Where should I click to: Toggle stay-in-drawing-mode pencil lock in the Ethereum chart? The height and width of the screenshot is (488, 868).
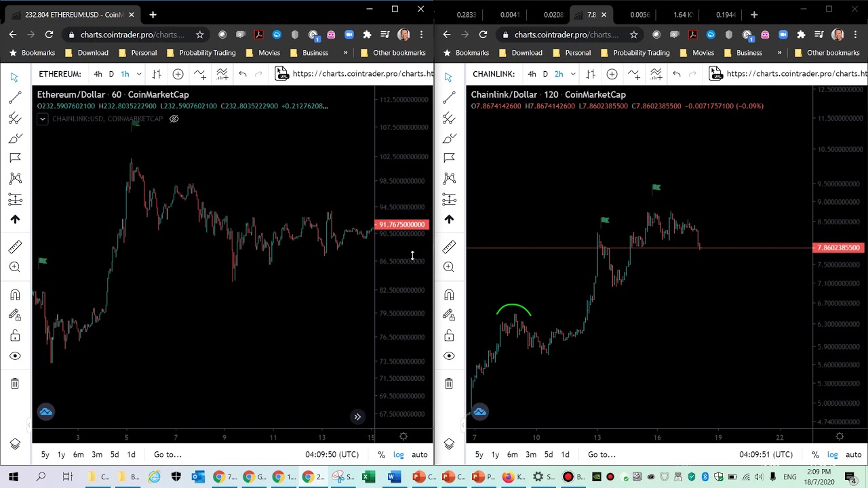(x=15, y=314)
